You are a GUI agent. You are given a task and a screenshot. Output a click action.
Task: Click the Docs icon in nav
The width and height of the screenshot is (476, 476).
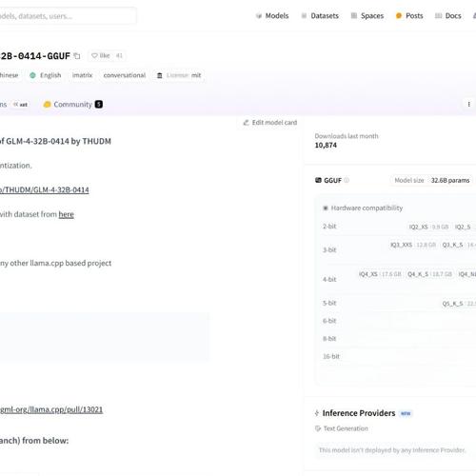(x=438, y=16)
